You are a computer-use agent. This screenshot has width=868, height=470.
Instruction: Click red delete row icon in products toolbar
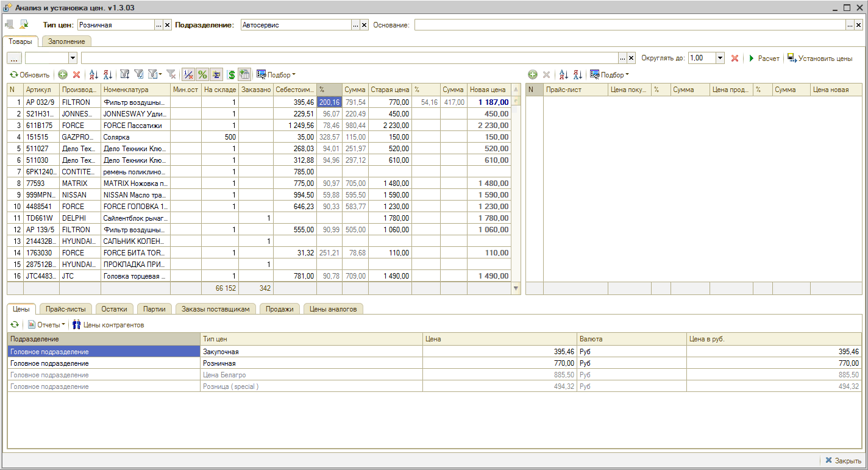point(76,75)
